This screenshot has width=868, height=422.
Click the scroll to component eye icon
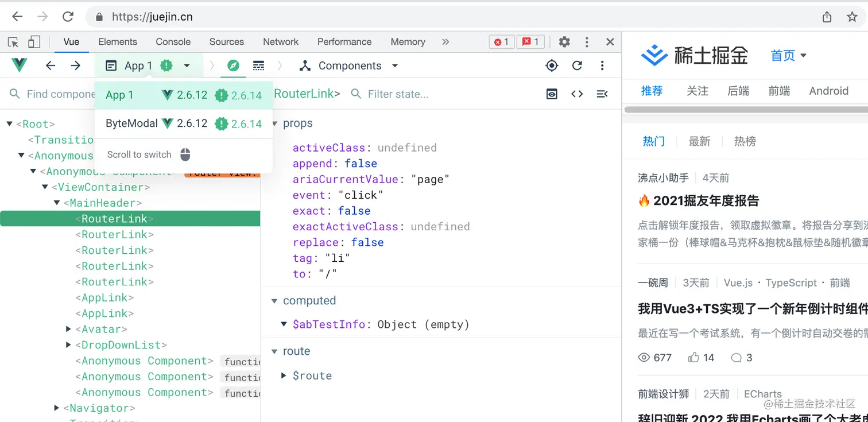552,94
